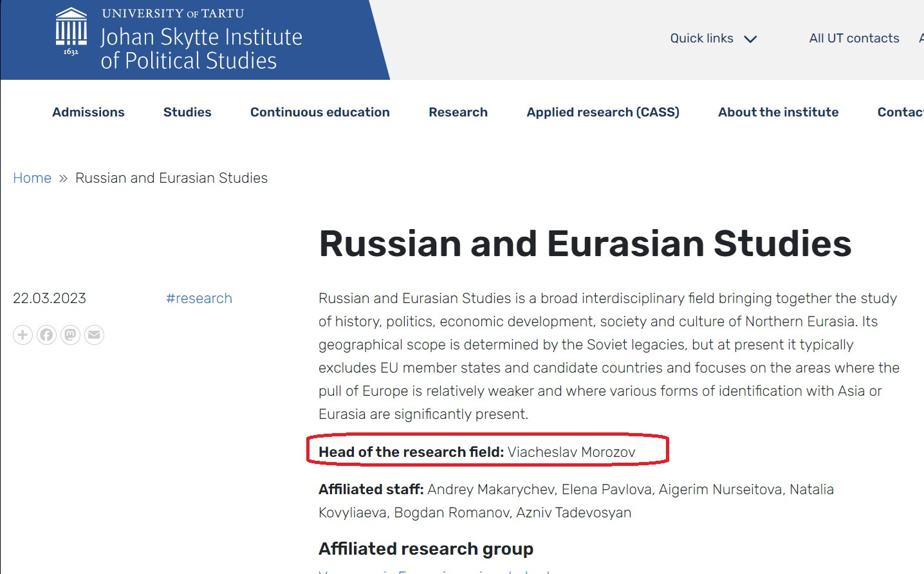Go to Continuous education section

(320, 112)
